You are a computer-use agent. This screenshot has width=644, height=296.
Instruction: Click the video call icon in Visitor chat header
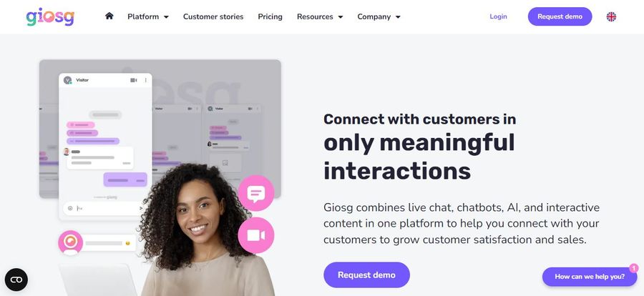coord(134,81)
